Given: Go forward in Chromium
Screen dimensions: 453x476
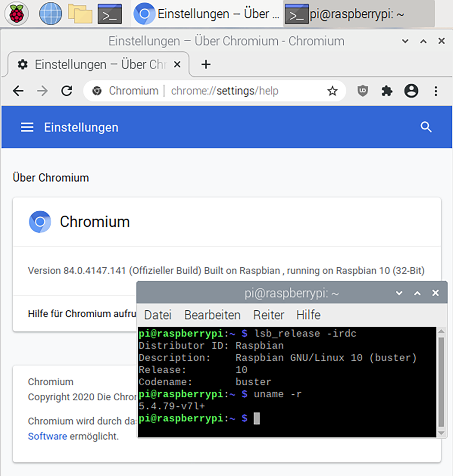Looking at the screenshot, I should [42, 91].
